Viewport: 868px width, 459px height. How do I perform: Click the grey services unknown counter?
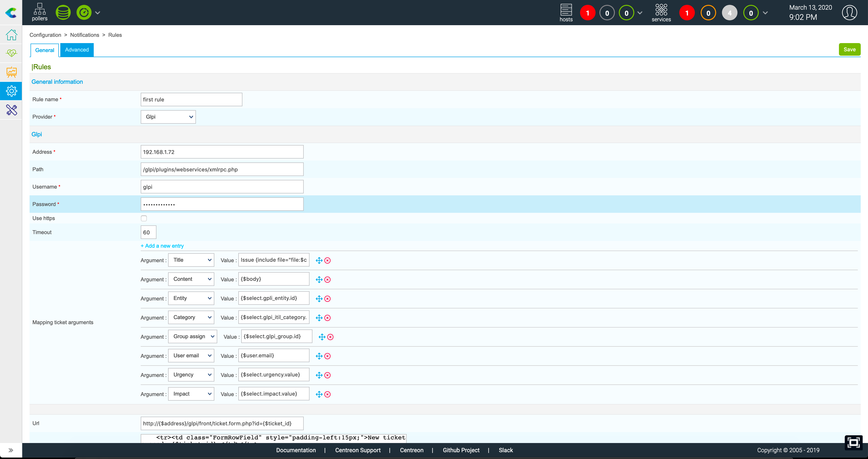729,13
